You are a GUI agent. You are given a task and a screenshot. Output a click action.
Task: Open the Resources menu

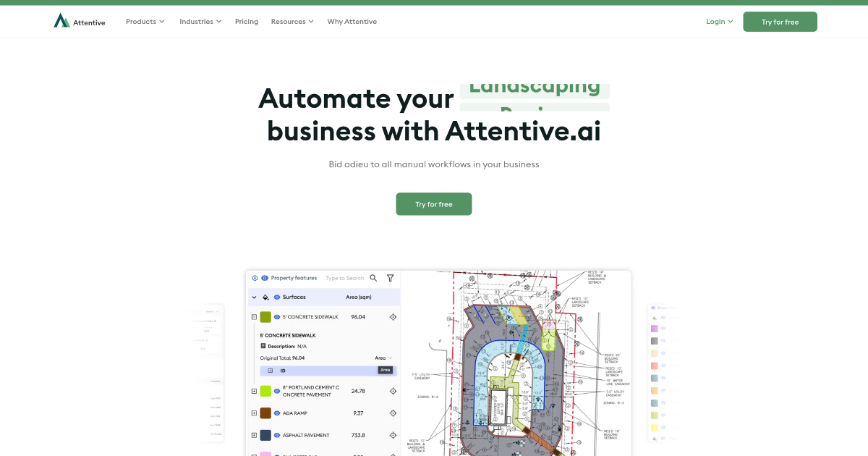coord(292,22)
